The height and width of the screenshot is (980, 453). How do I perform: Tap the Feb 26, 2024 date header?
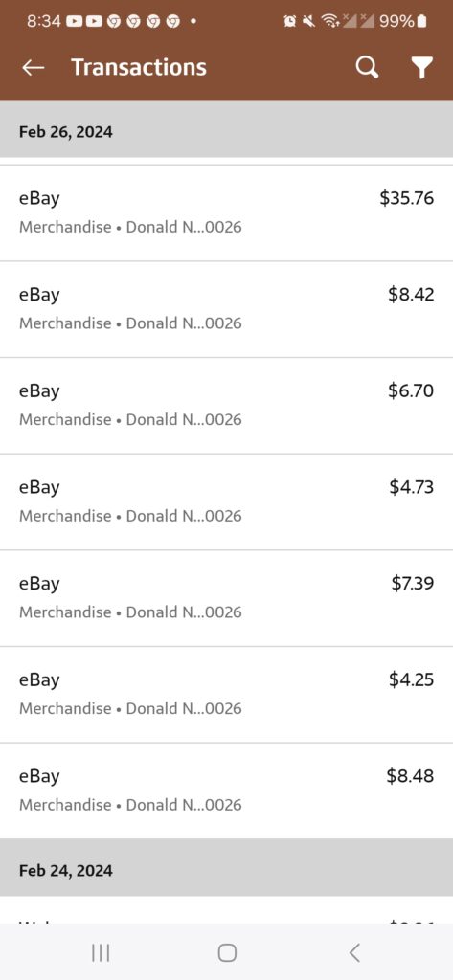click(x=226, y=129)
